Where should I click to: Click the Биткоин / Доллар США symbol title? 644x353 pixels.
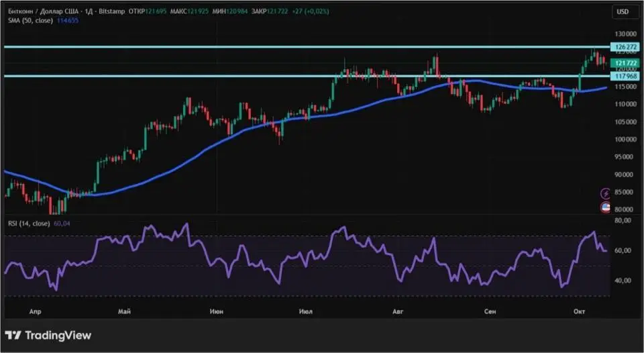44,11
